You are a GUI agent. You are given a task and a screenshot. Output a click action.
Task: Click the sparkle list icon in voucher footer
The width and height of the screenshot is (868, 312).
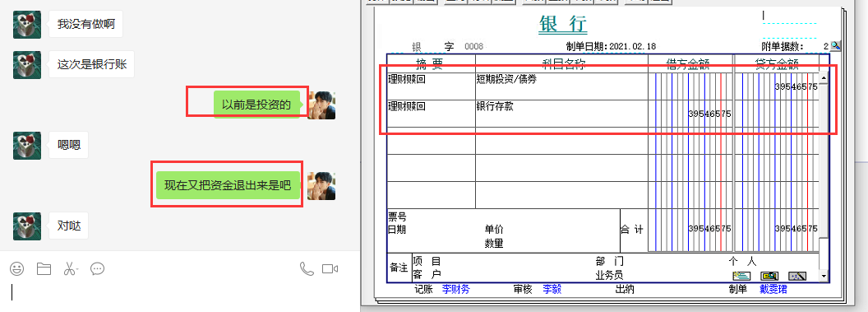coord(741,276)
